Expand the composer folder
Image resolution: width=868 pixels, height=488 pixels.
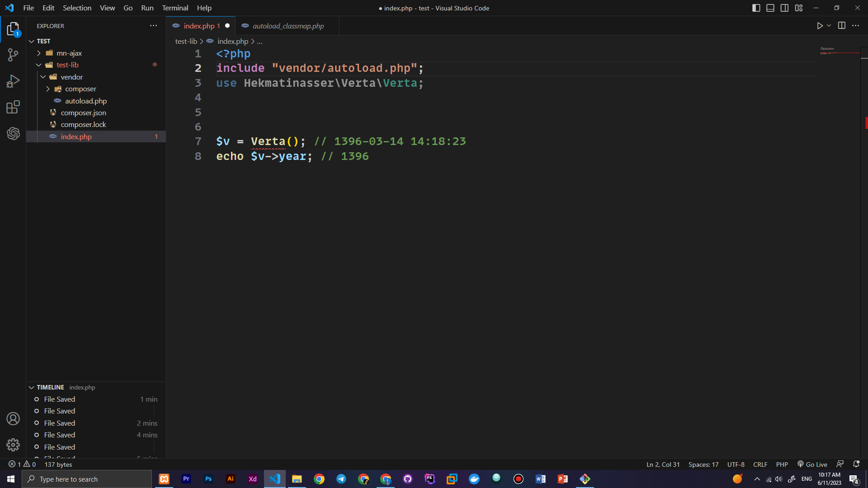point(96,89)
